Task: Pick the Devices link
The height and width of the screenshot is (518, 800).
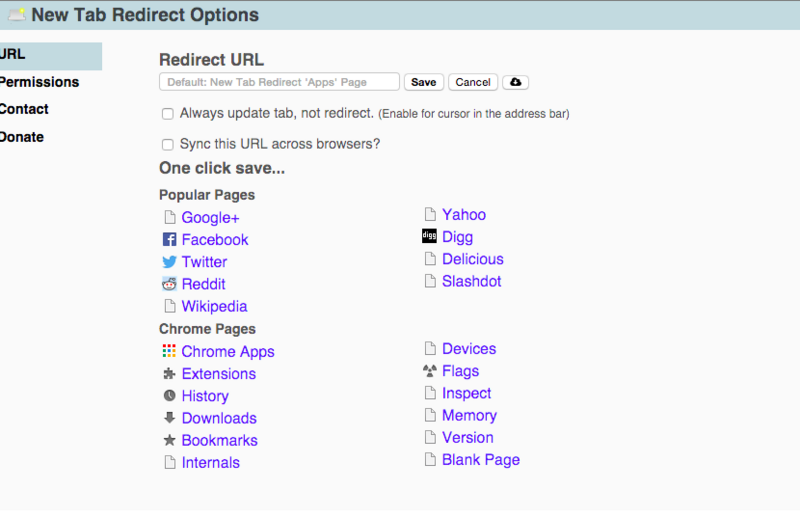Action: 469,349
